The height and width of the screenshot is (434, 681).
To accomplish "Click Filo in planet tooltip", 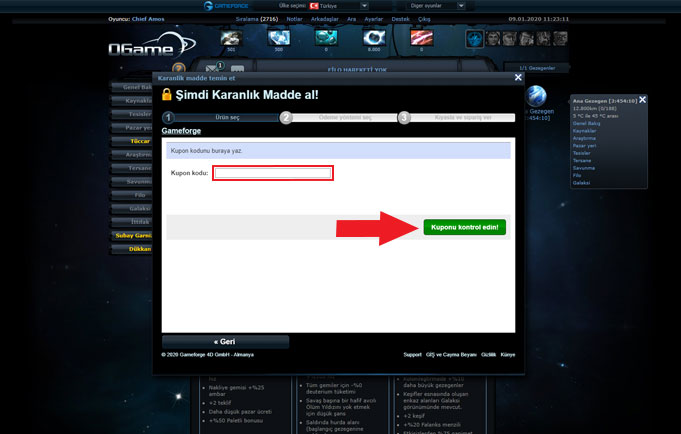I will (x=577, y=175).
